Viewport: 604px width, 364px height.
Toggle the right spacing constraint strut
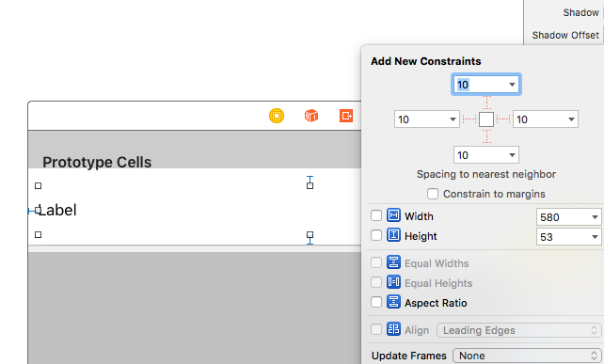click(503, 119)
